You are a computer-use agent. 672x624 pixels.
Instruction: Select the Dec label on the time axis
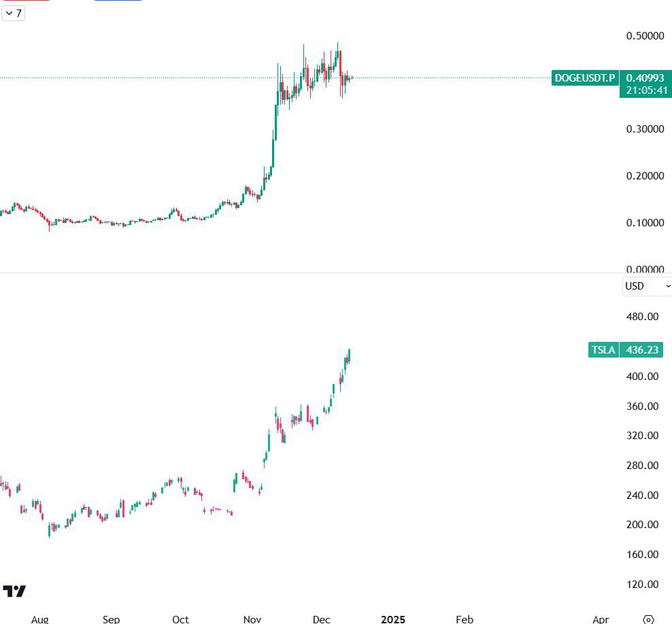[x=321, y=619]
